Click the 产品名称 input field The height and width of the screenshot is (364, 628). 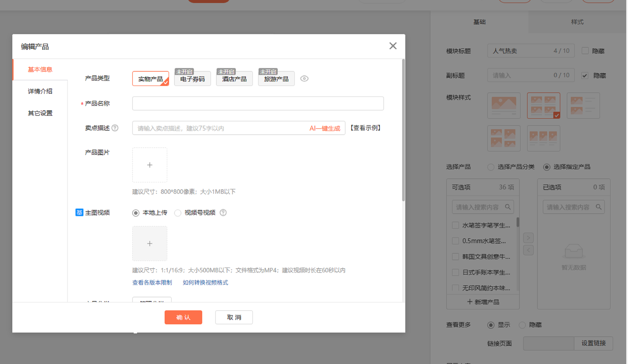coord(258,103)
